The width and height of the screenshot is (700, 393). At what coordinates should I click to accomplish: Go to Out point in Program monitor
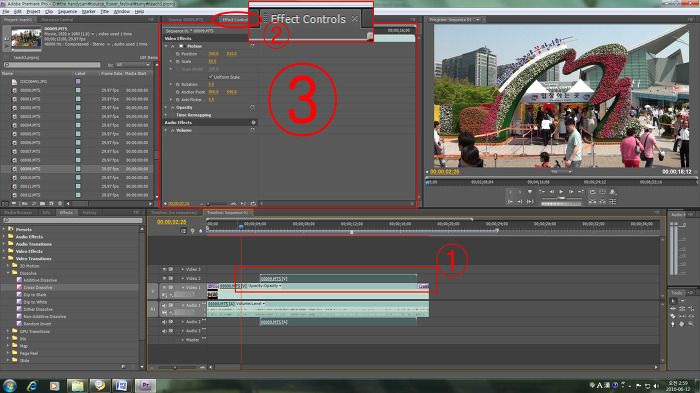click(x=520, y=201)
